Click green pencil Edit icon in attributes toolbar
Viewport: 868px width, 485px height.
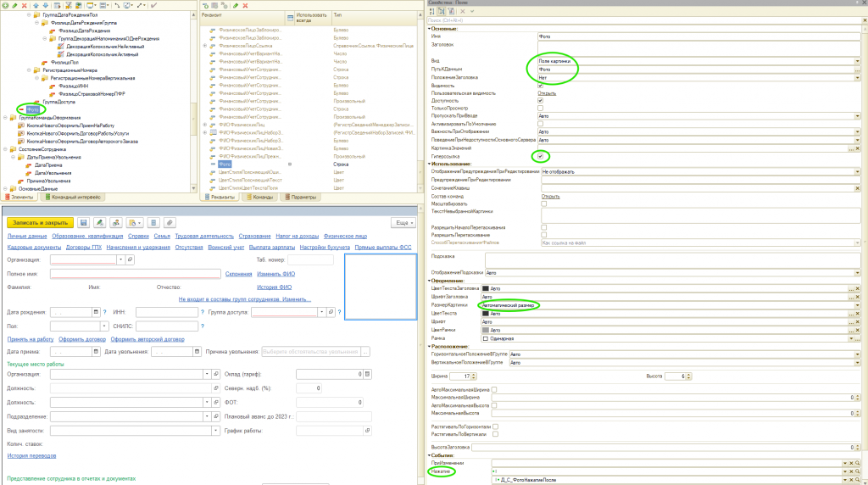pyautogui.click(x=236, y=6)
